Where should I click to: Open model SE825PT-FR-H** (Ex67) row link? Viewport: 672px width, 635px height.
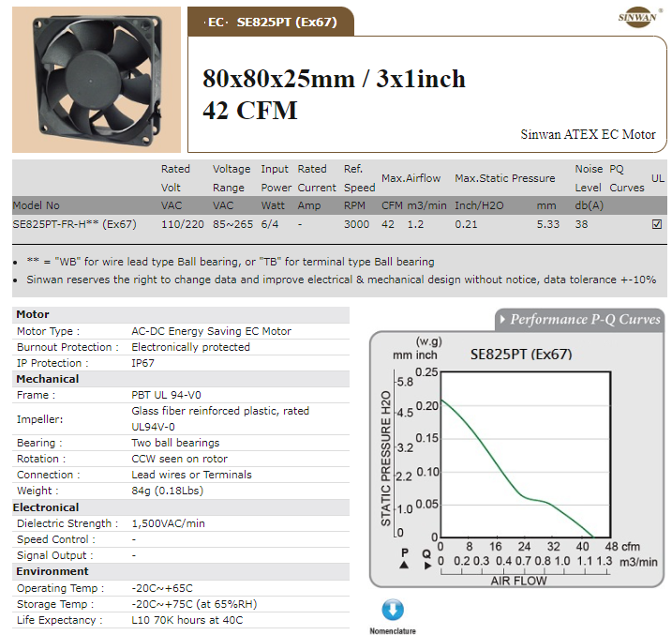74,224
